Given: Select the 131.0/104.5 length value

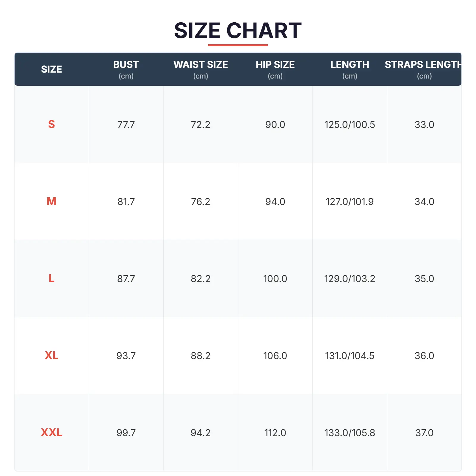Looking at the screenshot, I should [x=350, y=356].
